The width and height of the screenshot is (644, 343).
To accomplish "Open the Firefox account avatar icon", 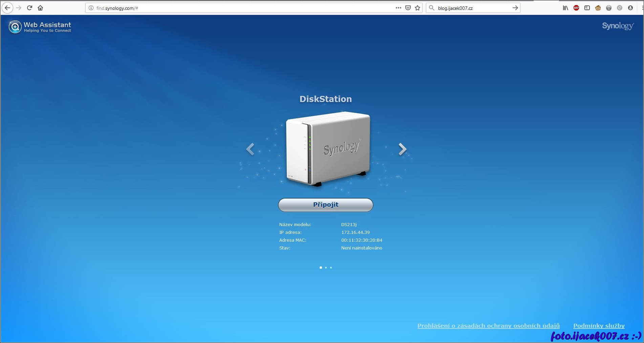I will (x=630, y=8).
